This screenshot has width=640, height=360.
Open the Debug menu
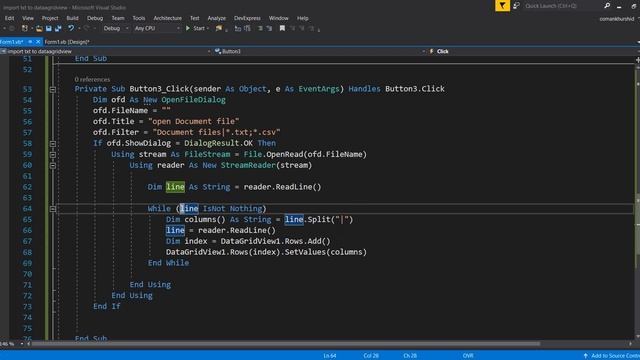95,18
